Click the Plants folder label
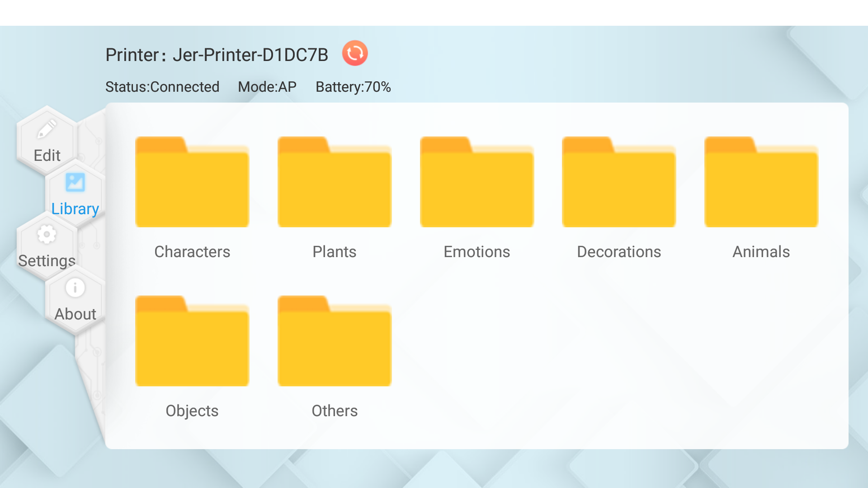The width and height of the screenshot is (868, 488). [x=335, y=252]
